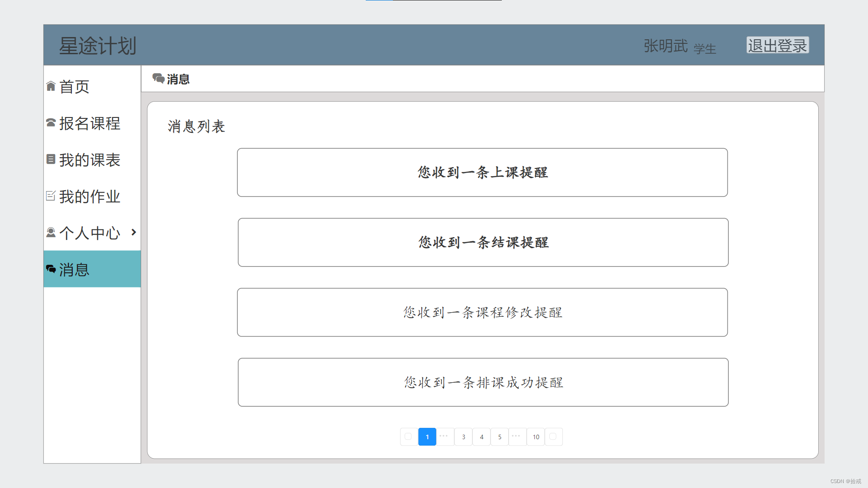The image size is (868, 488).
Task: Click the telephone icon beside 报名课程
Action: [51, 122]
